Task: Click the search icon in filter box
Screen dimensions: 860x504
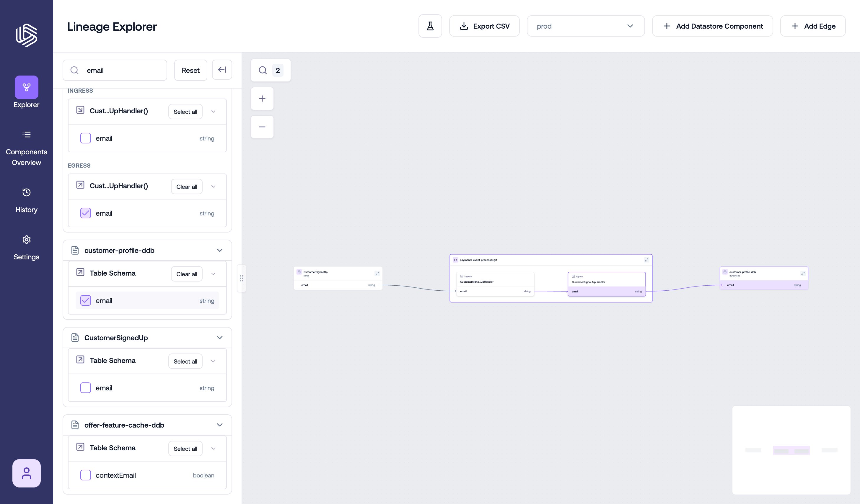Action: [74, 70]
